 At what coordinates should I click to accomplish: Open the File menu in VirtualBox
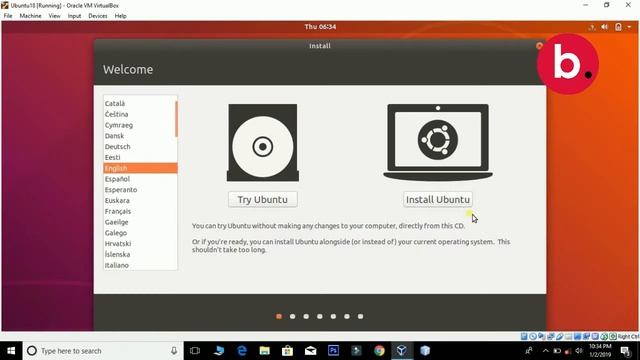(x=8, y=16)
